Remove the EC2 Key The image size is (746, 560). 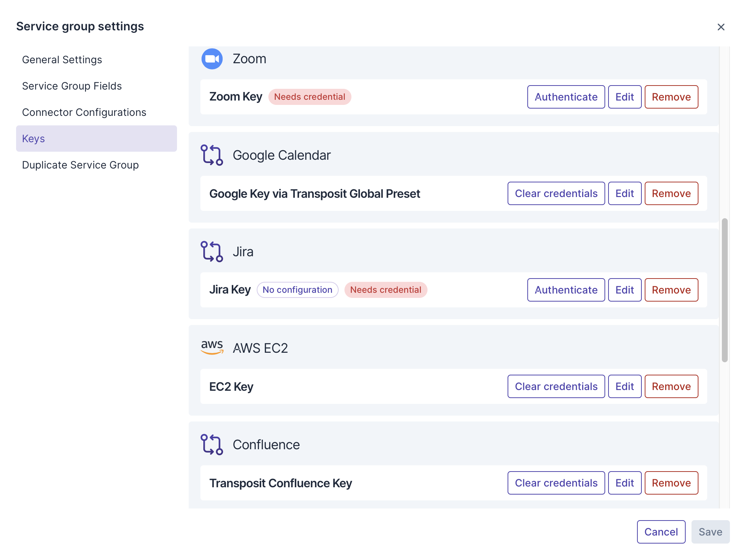coord(671,386)
